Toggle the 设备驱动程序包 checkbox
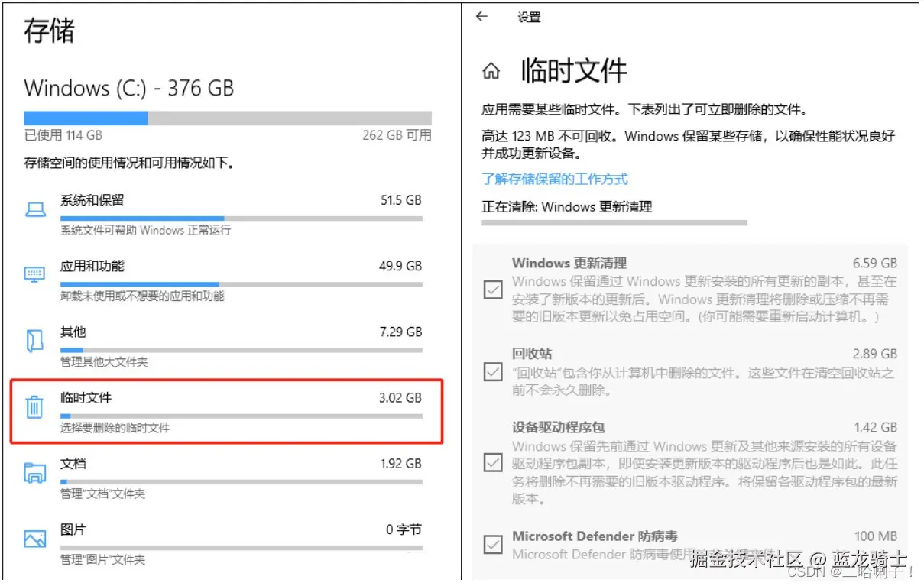 tap(493, 462)
